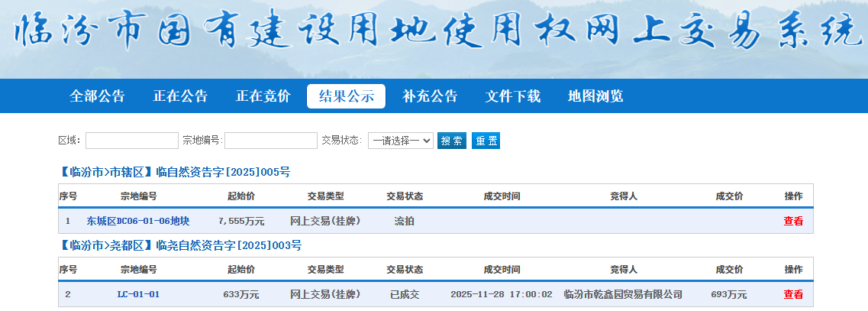
Task: Click the 重置 reset button
Action: coord(486,141)
